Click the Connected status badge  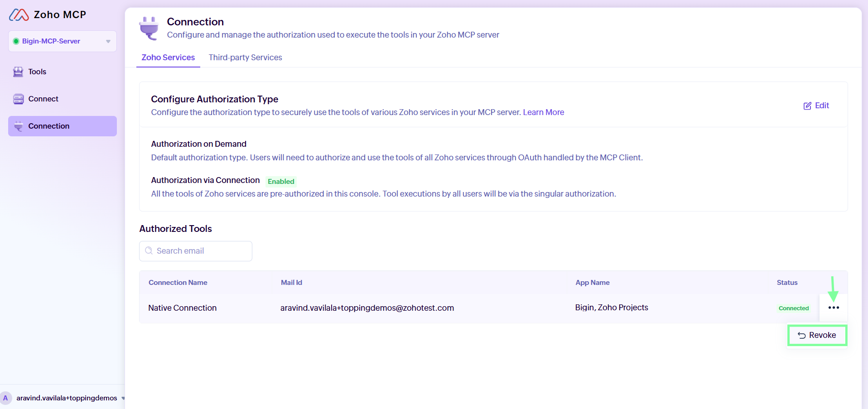(794, 308)
